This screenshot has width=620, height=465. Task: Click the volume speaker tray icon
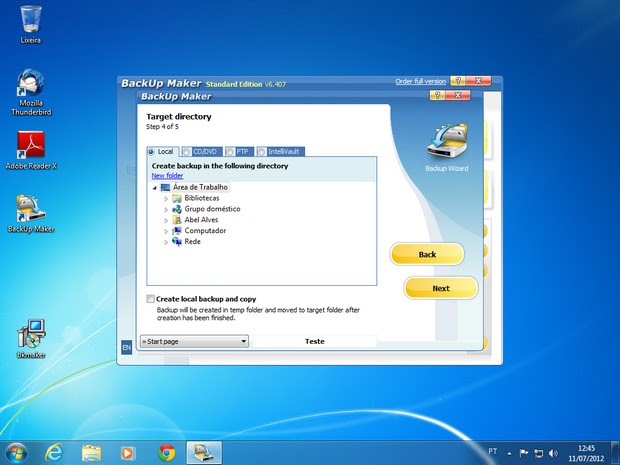tap(554, 453)
